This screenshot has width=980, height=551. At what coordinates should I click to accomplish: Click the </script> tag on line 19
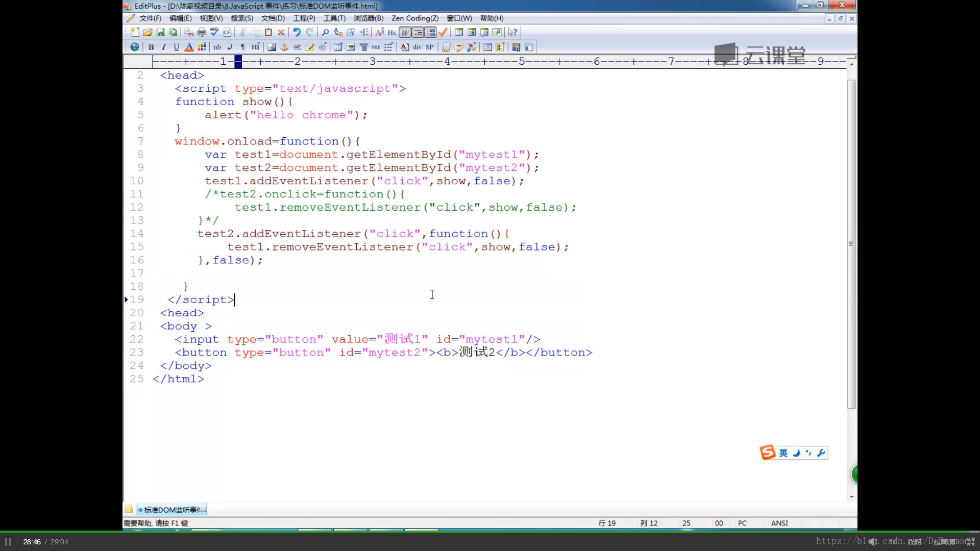click(201, 300)
